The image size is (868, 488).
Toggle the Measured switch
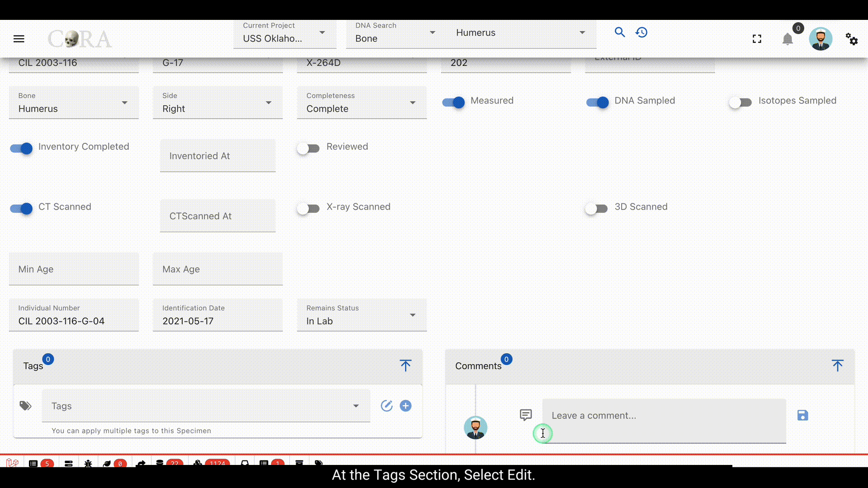(x=453, y=103)
